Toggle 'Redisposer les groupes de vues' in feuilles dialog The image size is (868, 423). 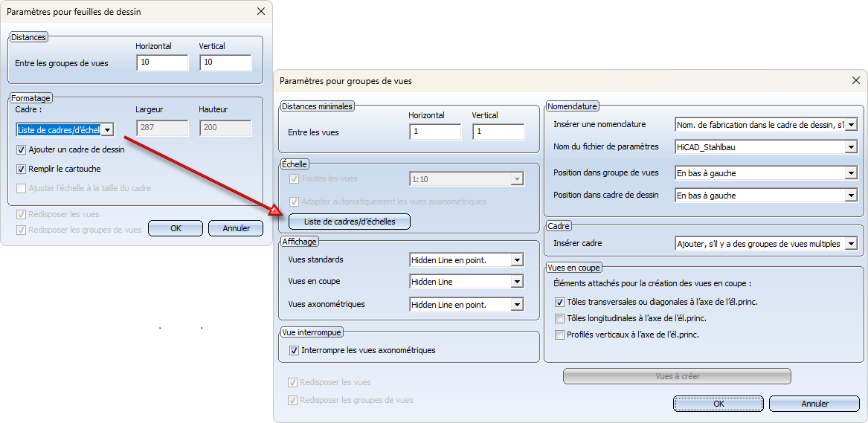[x=22, y=230]
